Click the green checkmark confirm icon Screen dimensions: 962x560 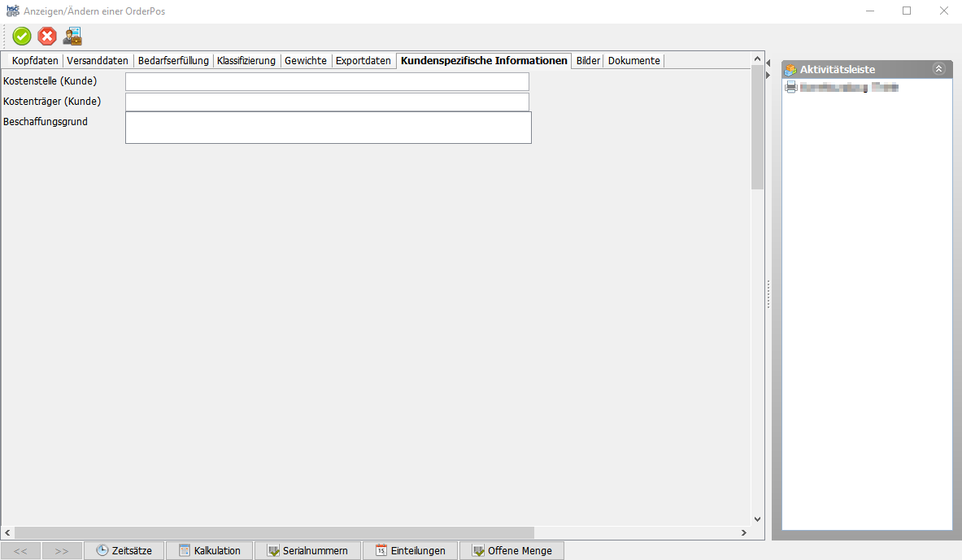(x=22, y=37)
